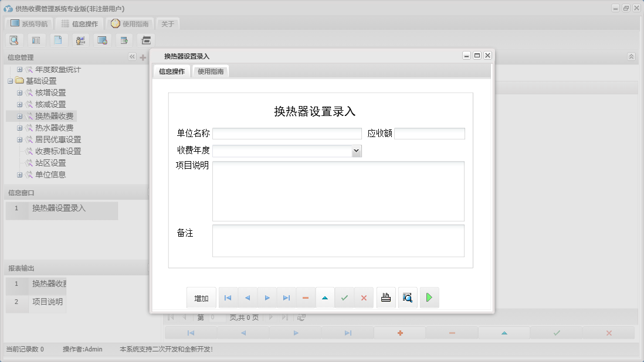Cancel edits with the red X icon
The width and height of the screenshot is (644, 362).
click(364, 297)
